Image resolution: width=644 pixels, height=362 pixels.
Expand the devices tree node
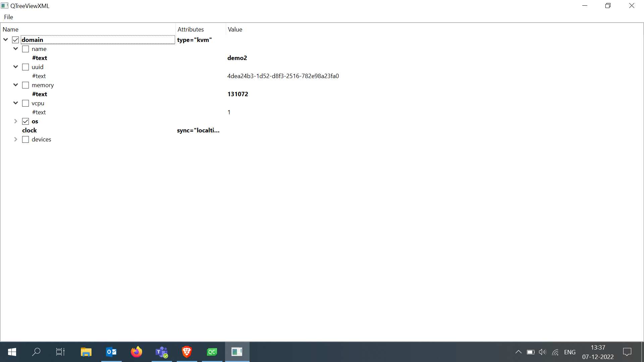coord(15,139)
